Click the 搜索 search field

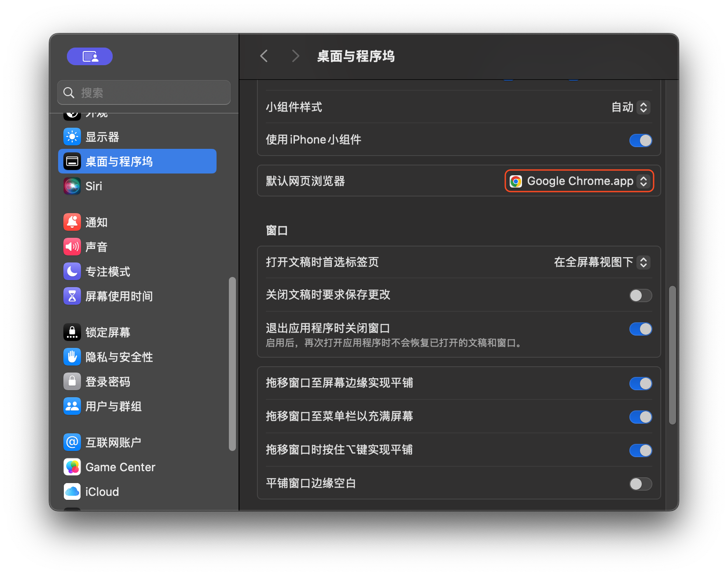[144, 92]
